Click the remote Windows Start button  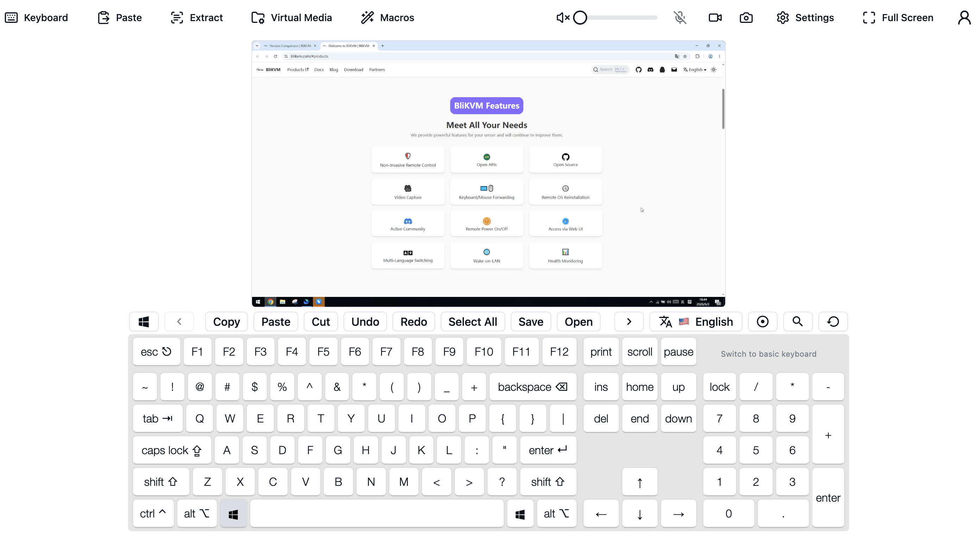click(258, 302)
